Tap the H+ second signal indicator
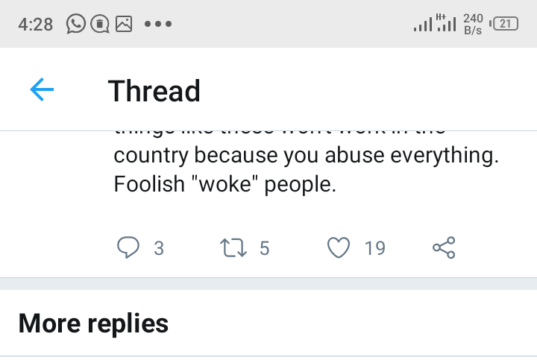 (x=446, y=23)
